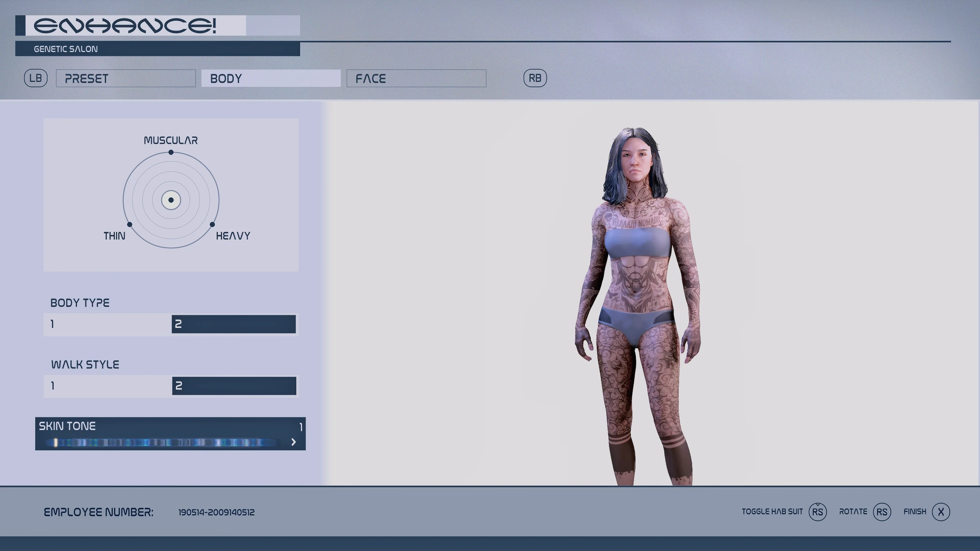
Task: Click the Thin point on body wheel
Action: coord(129,224)
